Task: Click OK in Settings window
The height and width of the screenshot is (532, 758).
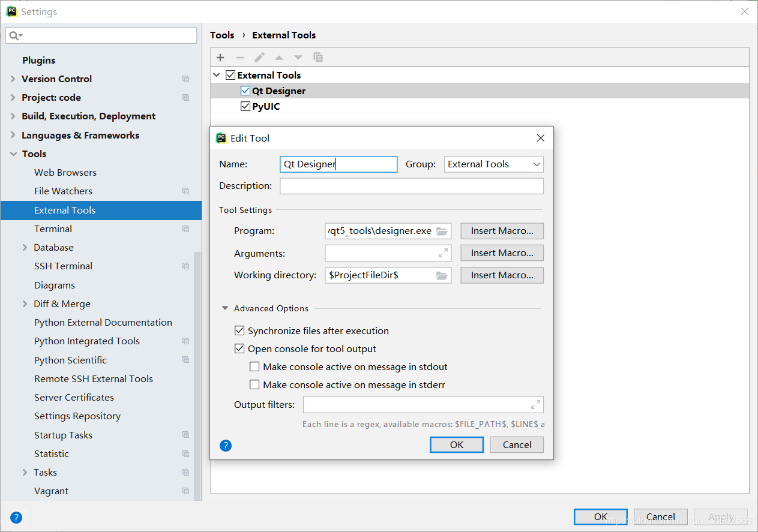Action: pos(601,517)
